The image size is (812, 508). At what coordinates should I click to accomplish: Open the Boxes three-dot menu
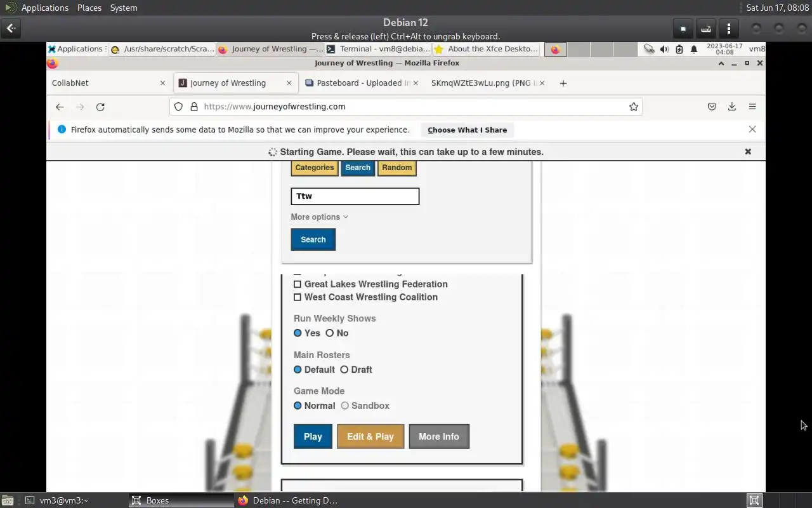[728, 29]
